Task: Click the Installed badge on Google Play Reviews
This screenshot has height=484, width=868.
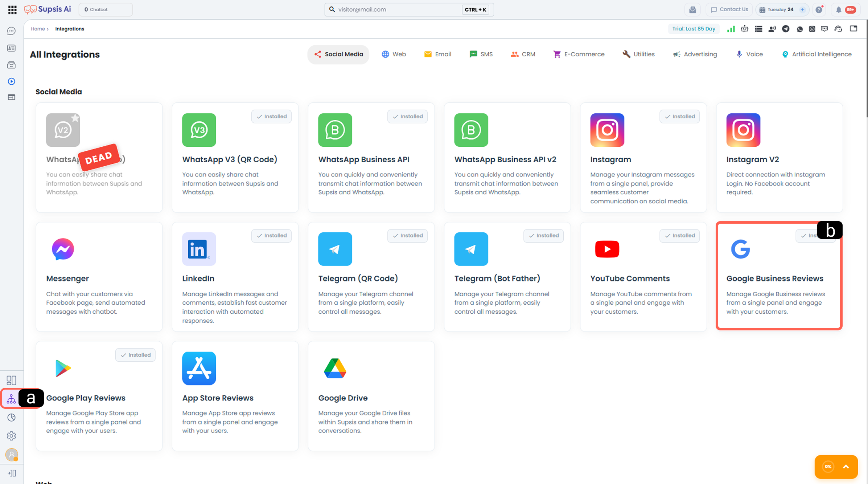Action: pos(135,355)
